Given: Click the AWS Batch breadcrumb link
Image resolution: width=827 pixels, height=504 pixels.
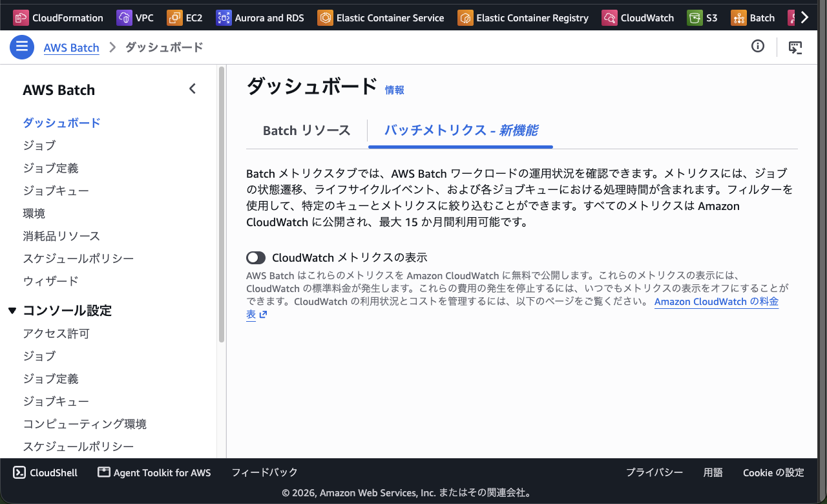Looking at the screenshot, I should tap(71, 47).
